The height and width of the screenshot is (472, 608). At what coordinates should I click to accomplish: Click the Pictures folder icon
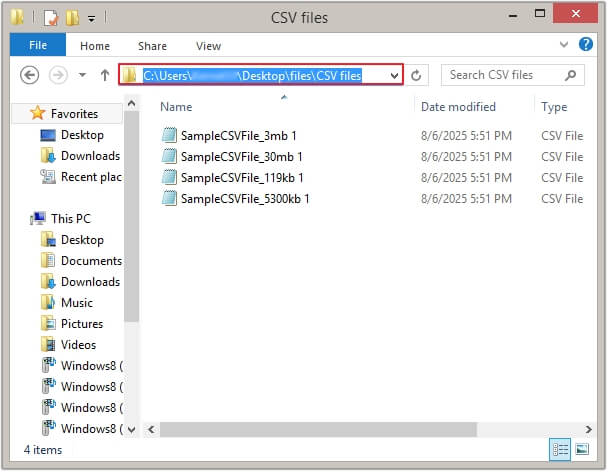[48, 323]
